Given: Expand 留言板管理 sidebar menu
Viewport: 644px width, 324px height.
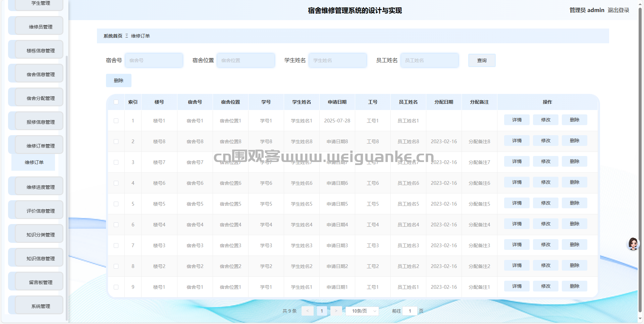Looking at the screenshot, I should click(x=36, y=281).
